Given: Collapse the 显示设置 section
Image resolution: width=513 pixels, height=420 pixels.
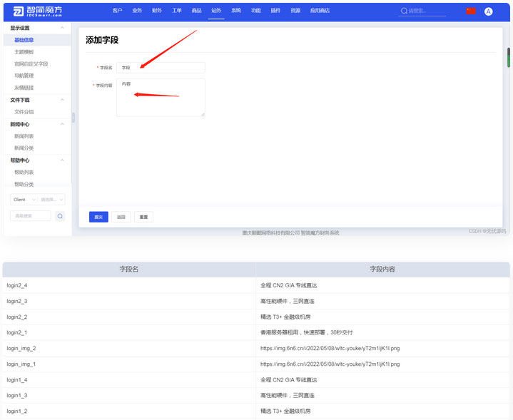Looking at the screenshot, I should [x=62, y=28].
